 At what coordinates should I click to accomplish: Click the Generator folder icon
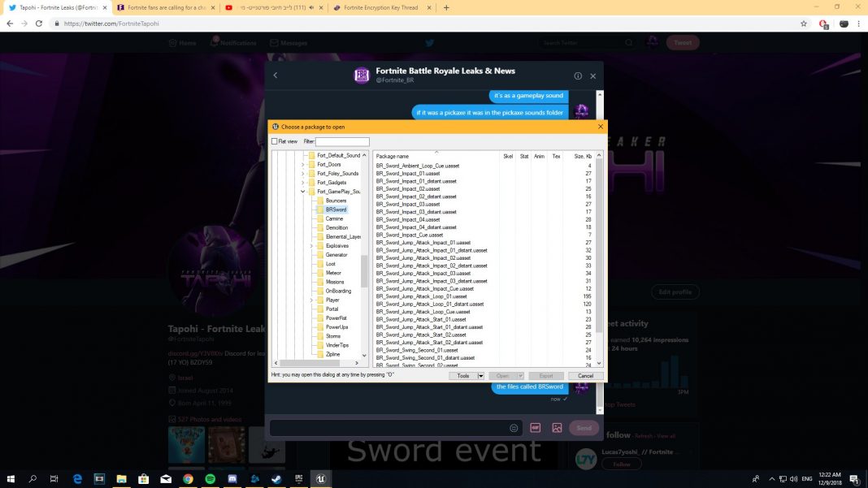[x=320, y=254]
